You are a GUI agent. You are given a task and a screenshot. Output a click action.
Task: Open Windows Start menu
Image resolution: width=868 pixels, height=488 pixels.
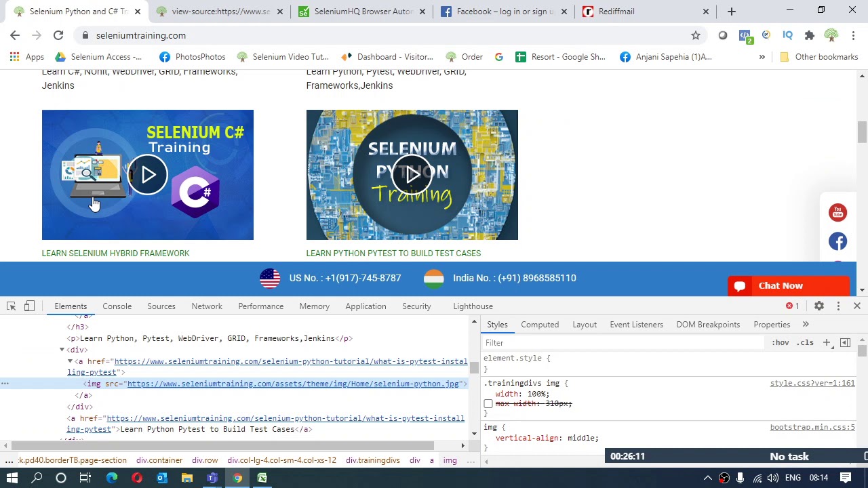coord(12,479)
